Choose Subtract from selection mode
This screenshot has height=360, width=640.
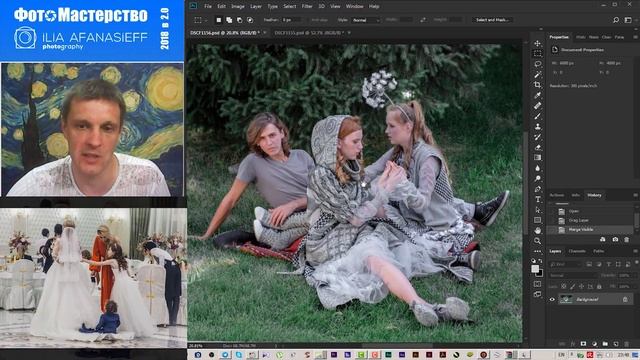coord(240,20)
